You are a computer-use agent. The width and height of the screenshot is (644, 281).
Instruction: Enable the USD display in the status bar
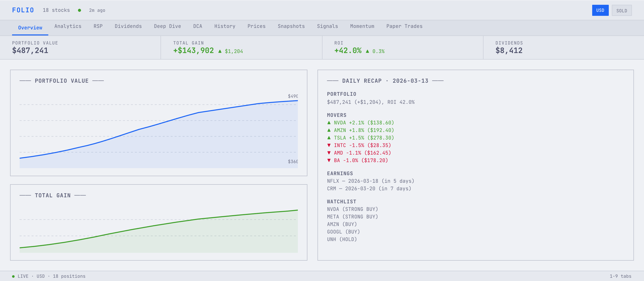coord(41,276)
